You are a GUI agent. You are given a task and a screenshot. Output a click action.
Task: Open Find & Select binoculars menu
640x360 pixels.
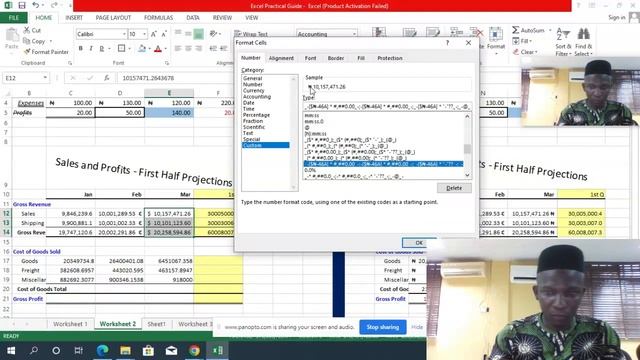pyautogui.click(x=583, y=42)
